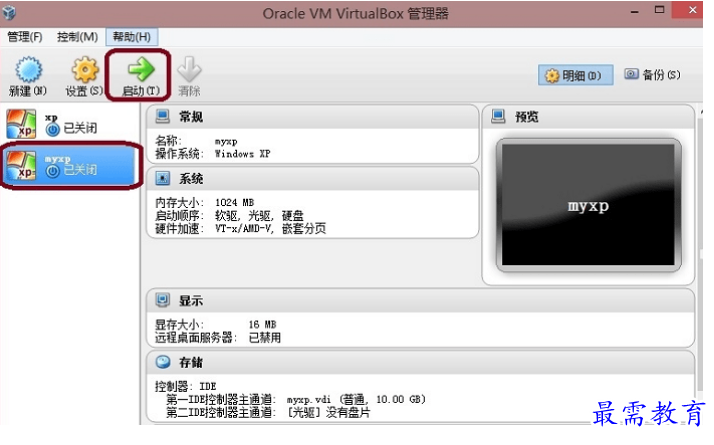
Task: Open the 管理(F) menu
Action: pyautogui.click(x=25, y=36)
